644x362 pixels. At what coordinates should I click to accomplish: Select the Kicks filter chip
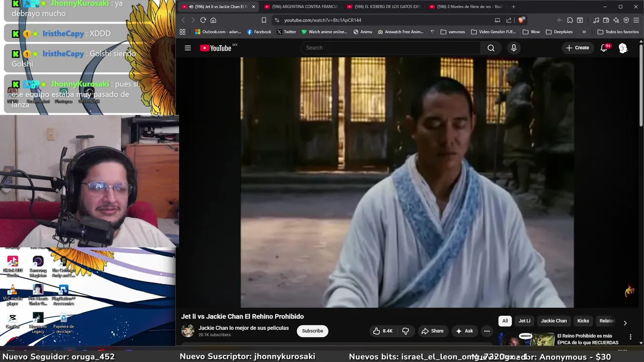click(x=583, y=321)
